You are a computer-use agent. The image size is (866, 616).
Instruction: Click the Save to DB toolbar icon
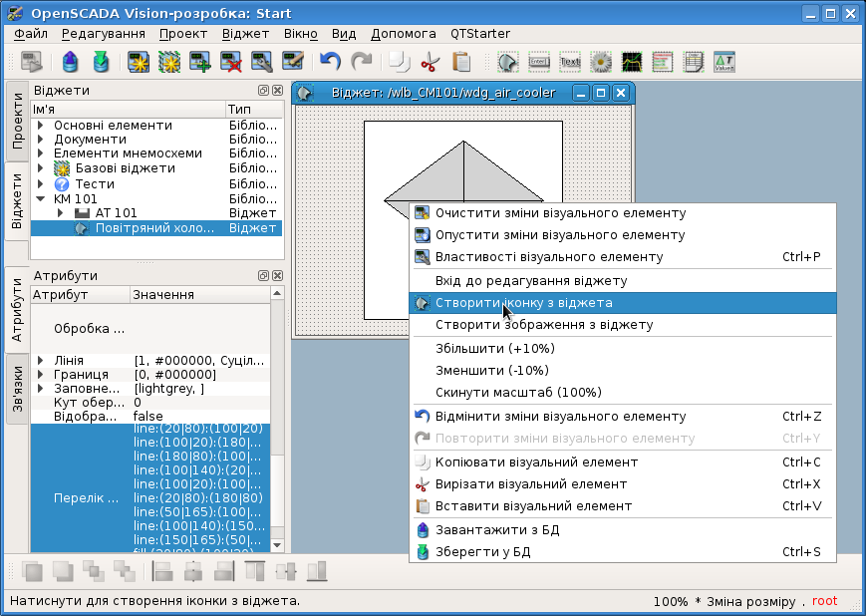[100, 62]
